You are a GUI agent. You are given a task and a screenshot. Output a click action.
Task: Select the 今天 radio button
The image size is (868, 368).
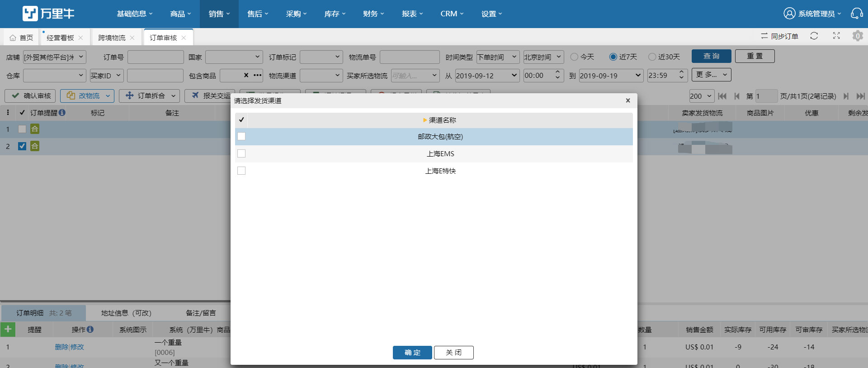point(574,57)
